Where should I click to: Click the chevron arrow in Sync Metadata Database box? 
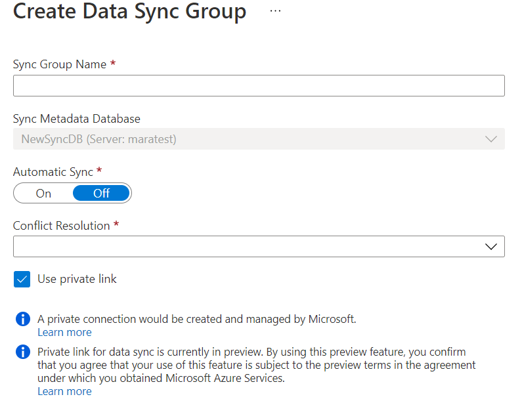click(x=490, y=139)
